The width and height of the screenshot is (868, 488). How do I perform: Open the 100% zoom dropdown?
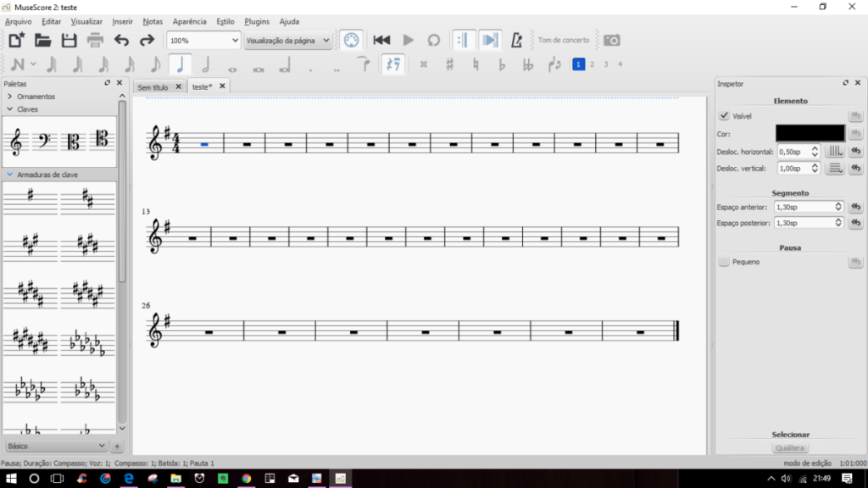[203, 40]
